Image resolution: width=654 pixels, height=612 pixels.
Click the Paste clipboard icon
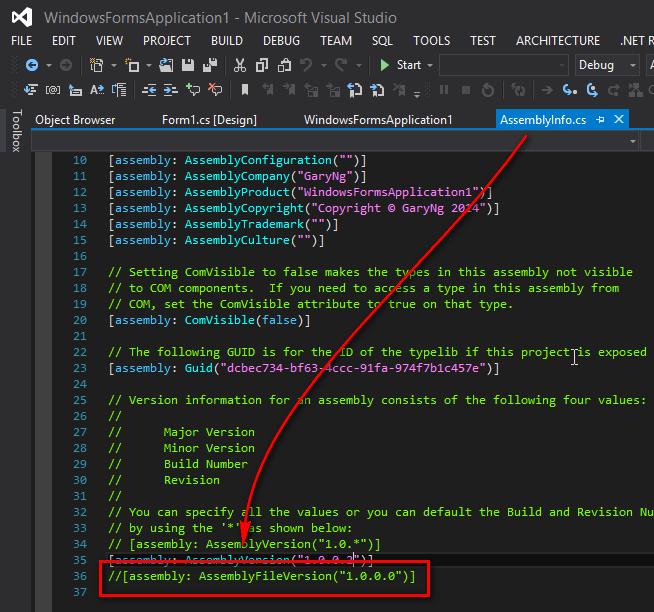(x=284, y=65)
